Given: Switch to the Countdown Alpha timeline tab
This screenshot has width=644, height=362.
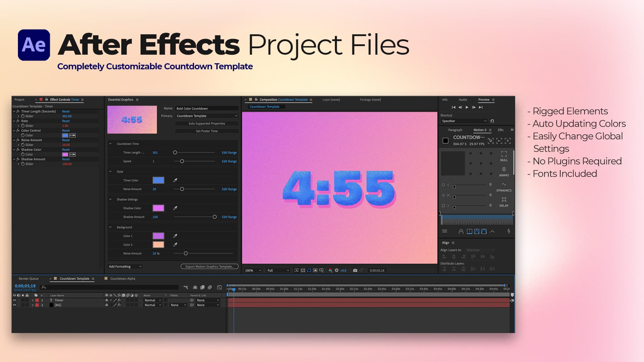Looking at the screenshot, I should coord(123,279).
